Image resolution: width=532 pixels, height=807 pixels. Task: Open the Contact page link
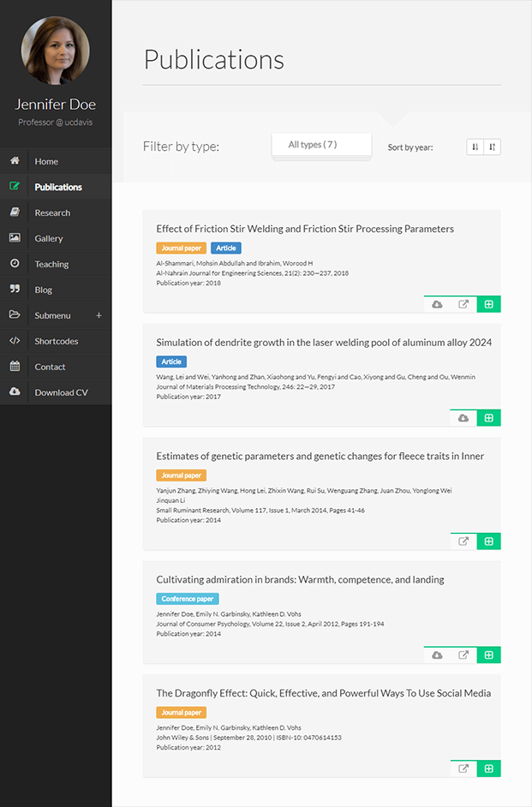point(51,367)
